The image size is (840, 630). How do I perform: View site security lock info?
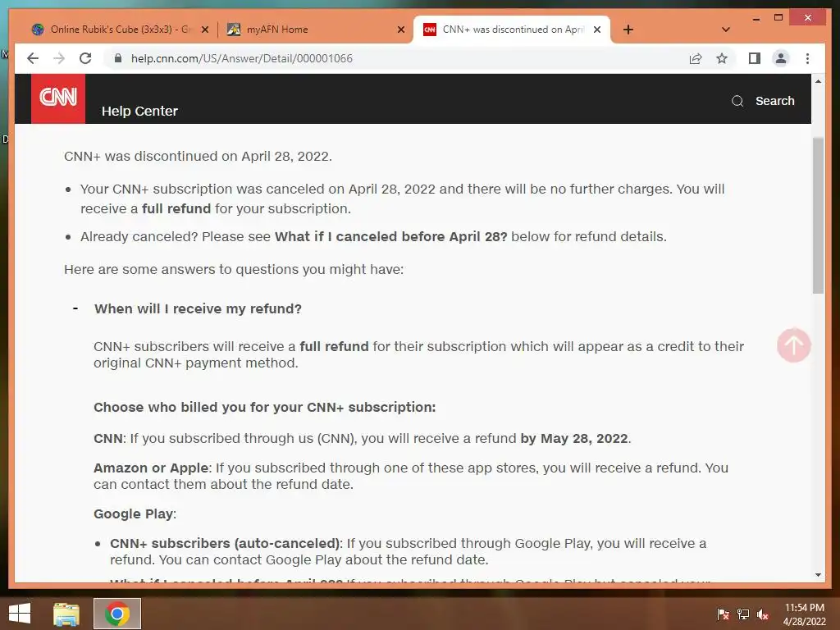(x=118, y=58)
